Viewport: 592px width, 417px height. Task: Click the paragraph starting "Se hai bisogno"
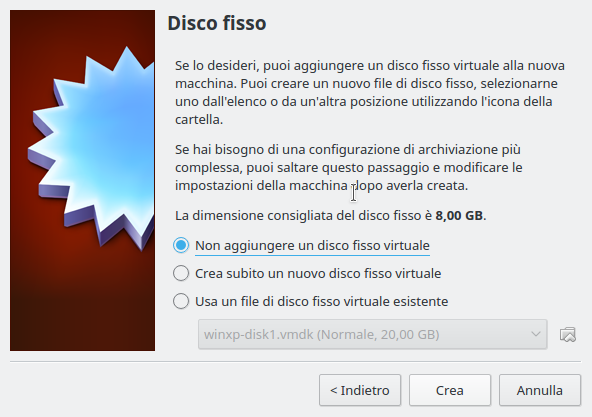coord(348,168)
